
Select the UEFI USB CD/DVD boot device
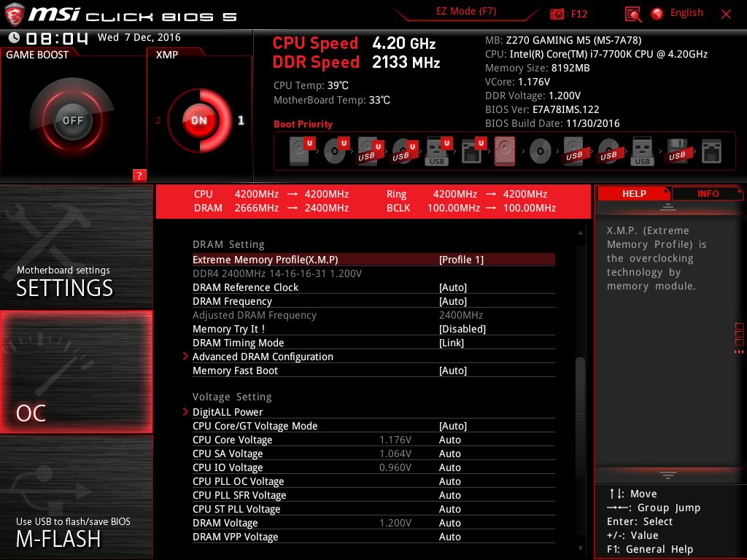coord(404,151)
